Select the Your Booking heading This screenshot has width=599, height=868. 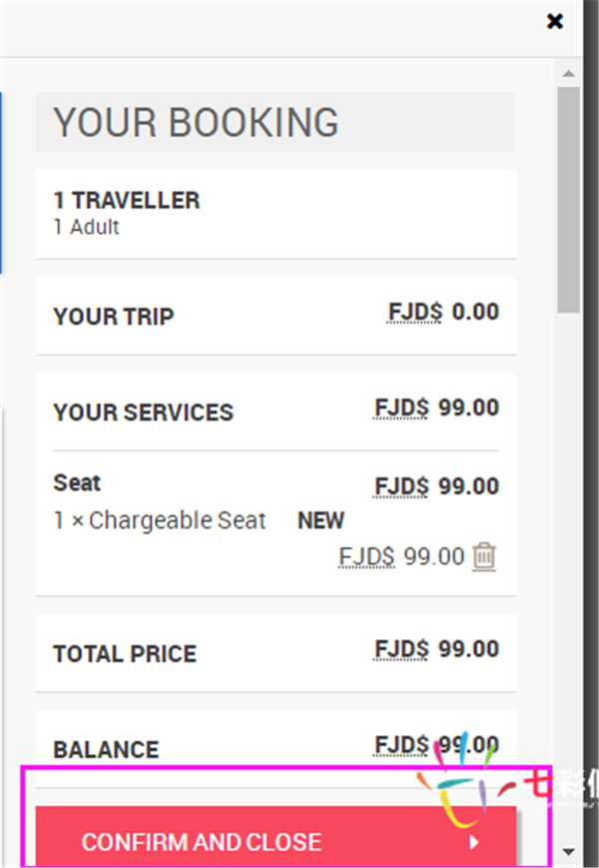tap(196, 122)
